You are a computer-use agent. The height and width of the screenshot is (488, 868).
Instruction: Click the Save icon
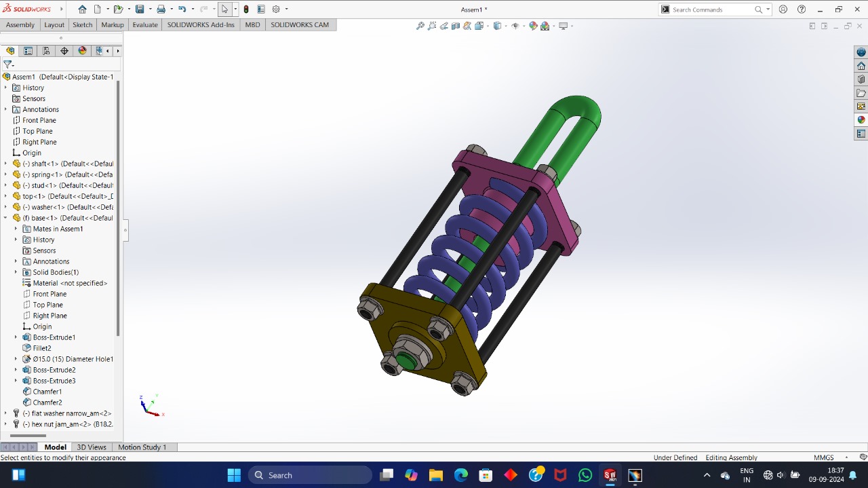139,10
